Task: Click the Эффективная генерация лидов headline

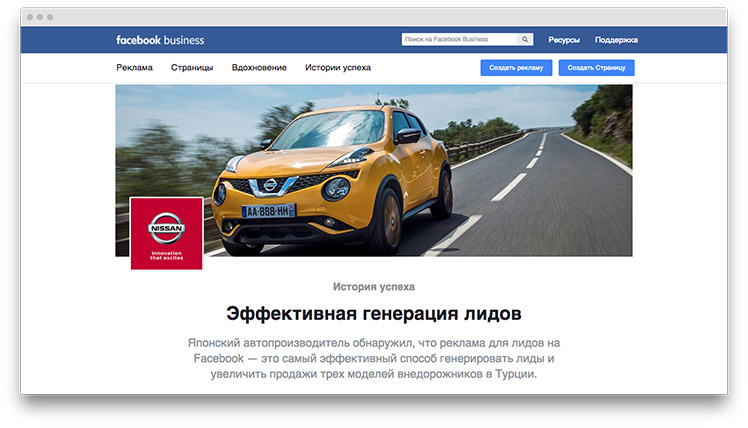Action: 374,313
